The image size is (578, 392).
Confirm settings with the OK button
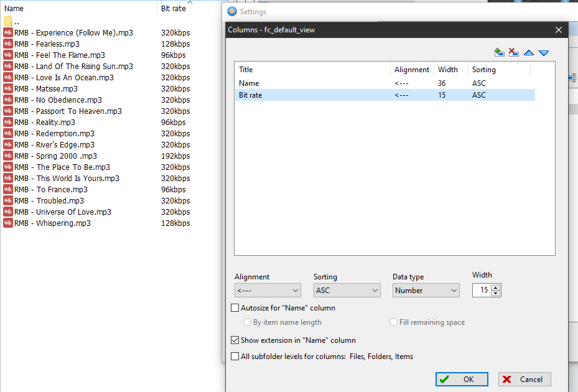pos(461,379)
